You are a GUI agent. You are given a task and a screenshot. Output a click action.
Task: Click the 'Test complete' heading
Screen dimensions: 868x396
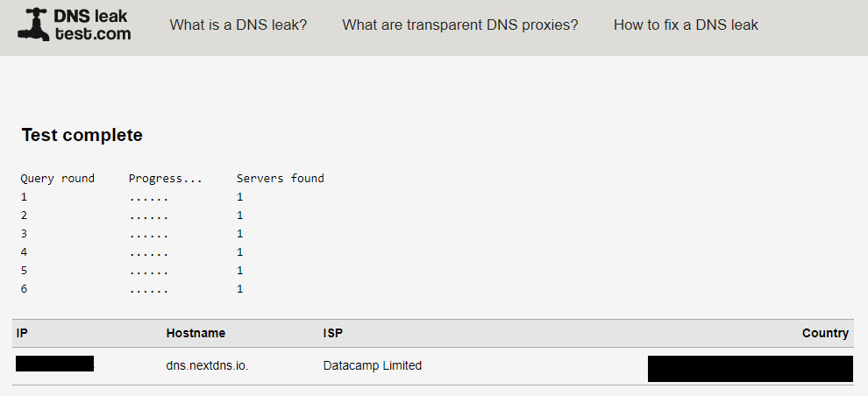point(82,135)
